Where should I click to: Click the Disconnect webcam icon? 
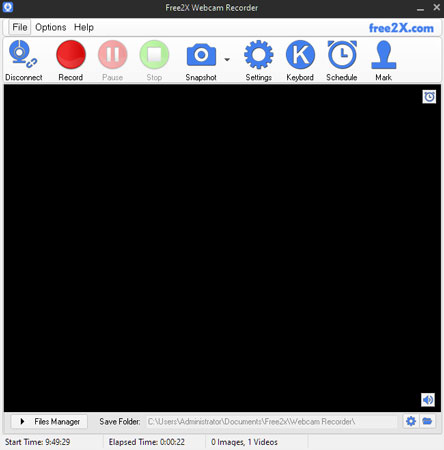click(x=23, y=54)
